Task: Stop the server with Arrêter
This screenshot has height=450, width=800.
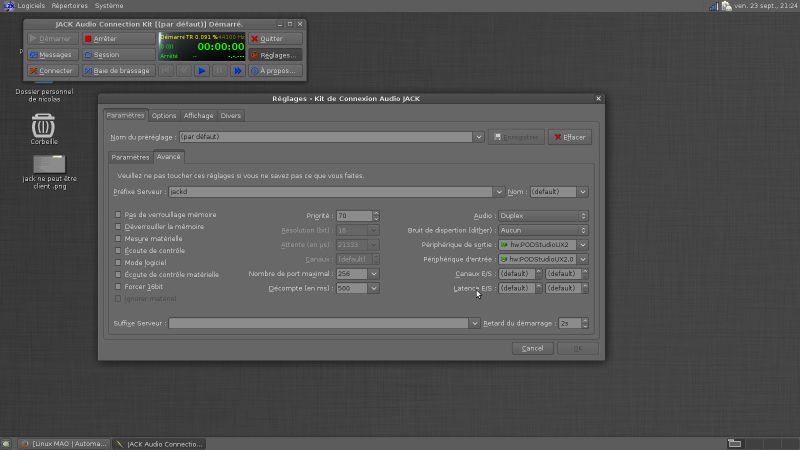Action: pyautogui.click(x=118, y=38)
